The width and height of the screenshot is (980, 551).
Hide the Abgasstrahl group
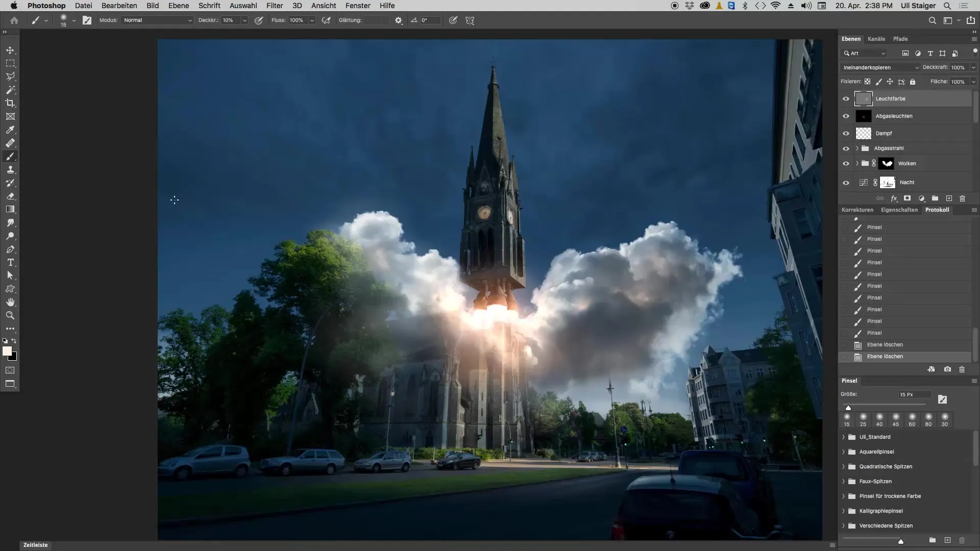[846, 148]
